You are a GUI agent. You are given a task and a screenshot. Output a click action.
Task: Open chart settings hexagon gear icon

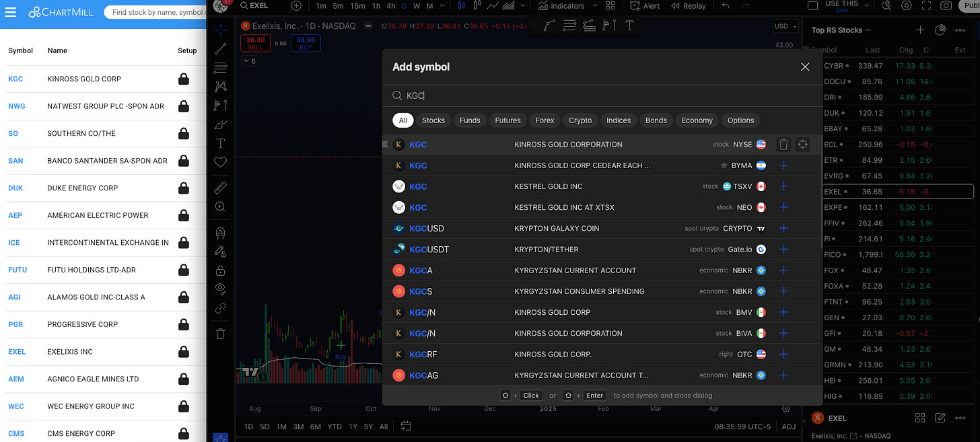click(907, 5)
